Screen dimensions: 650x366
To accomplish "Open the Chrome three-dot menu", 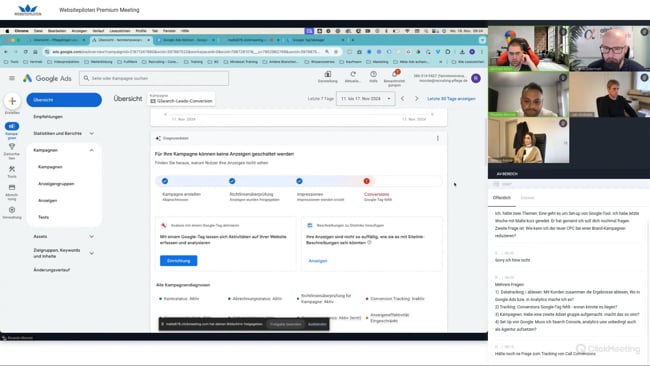I will point(482,52).
